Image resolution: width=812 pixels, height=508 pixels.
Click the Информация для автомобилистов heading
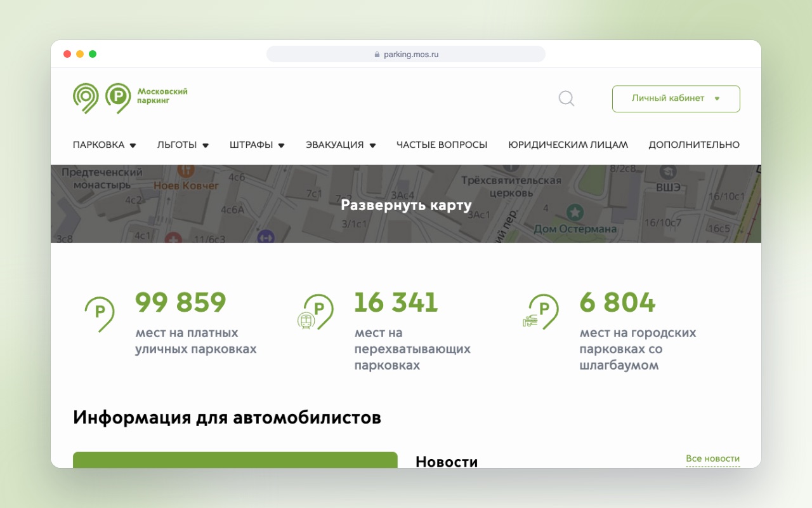point(227,417)
